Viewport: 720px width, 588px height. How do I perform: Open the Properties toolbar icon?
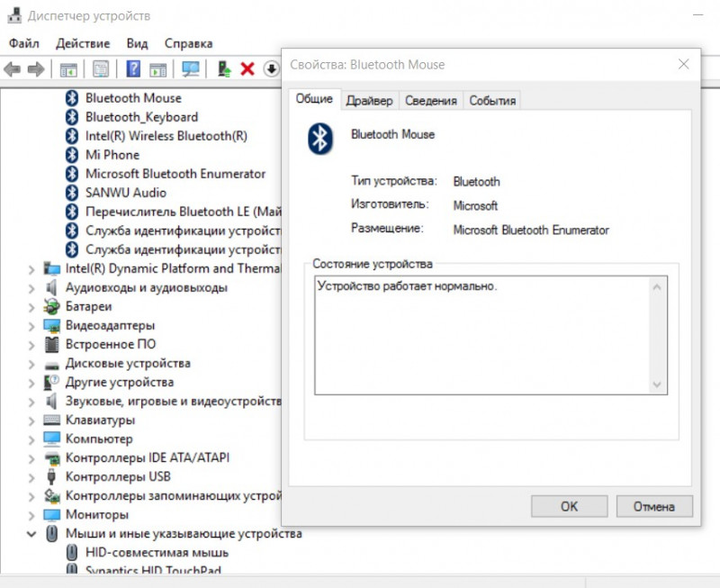tap(101, 70)
